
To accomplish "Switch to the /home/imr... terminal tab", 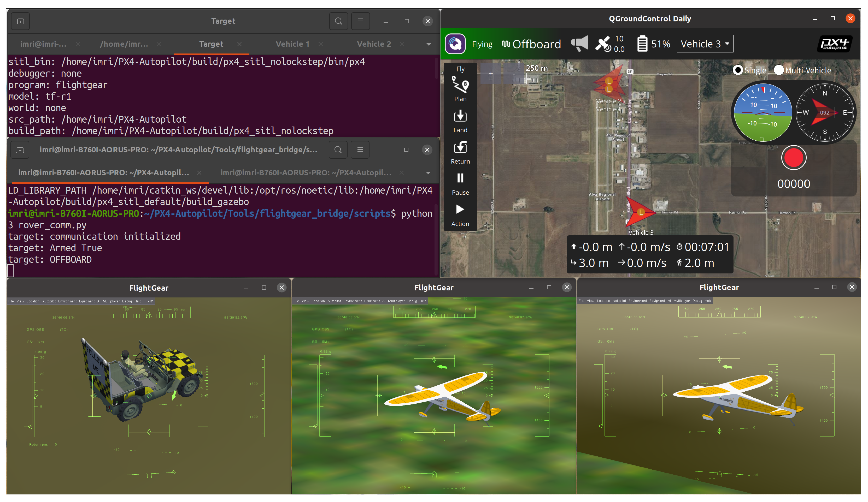I will point(124,44).
